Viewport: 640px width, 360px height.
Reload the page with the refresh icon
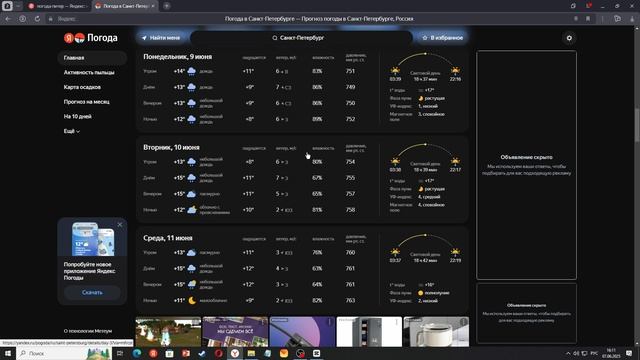37,19
